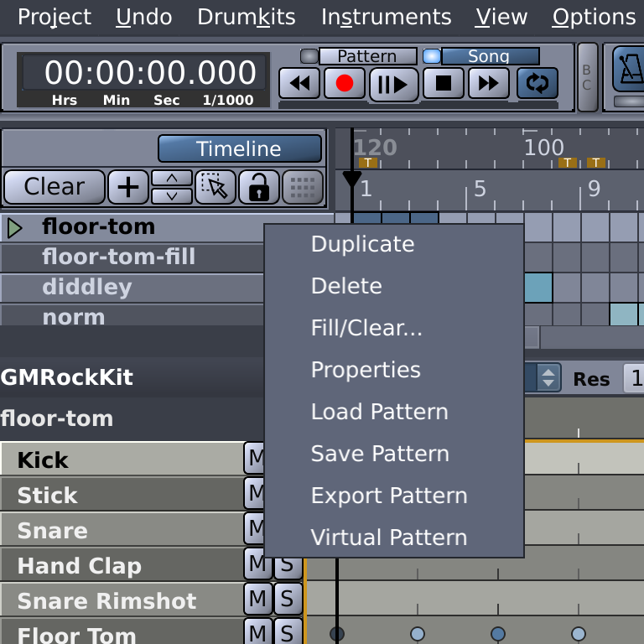Viewport: 644px width, 644px height.
Task: Click the grid view mode icon
Action: [x=303, y=187]
